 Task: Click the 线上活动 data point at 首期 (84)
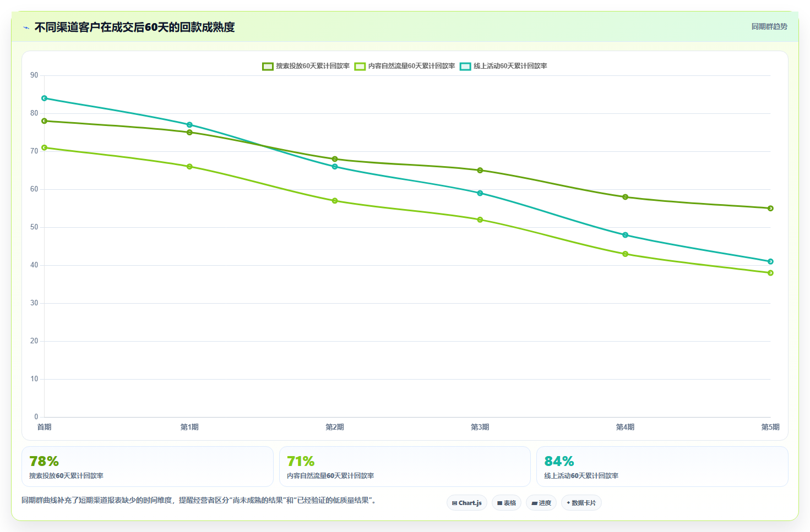[45, 98]
